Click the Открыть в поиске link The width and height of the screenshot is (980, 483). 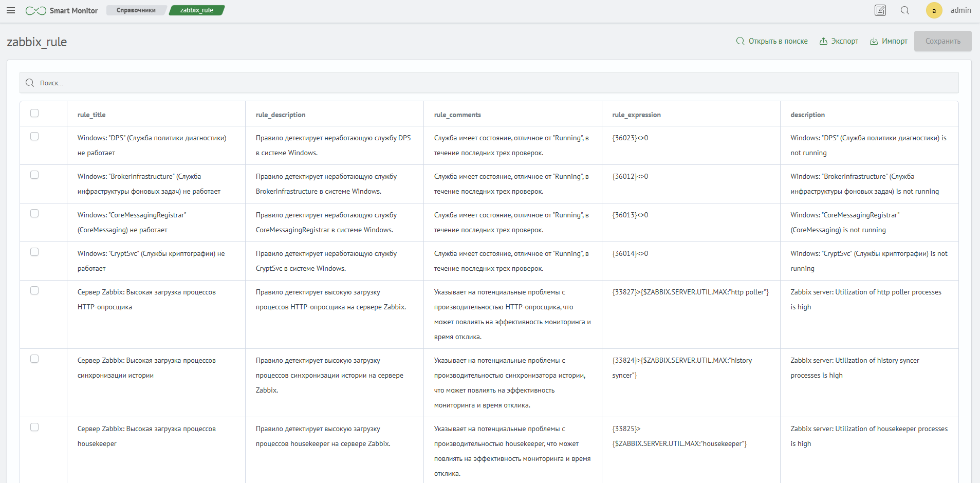pyautogui.click(x=777, y=41)
